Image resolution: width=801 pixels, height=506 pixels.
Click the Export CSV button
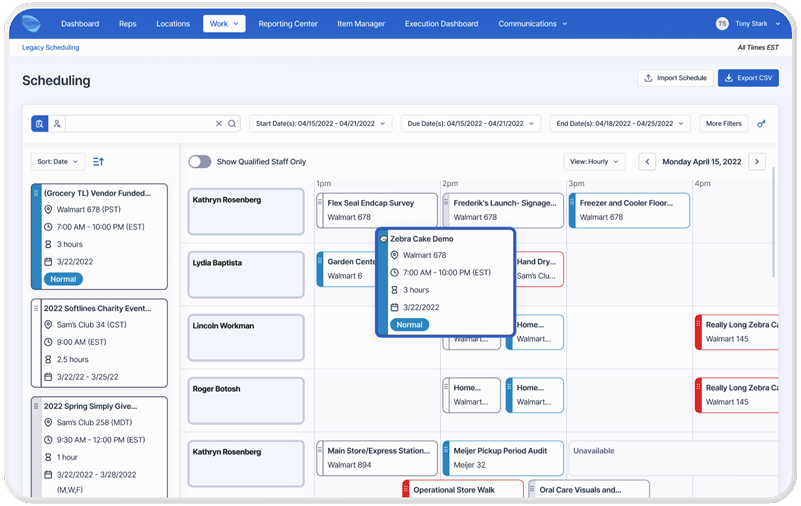tap(748, 78)
